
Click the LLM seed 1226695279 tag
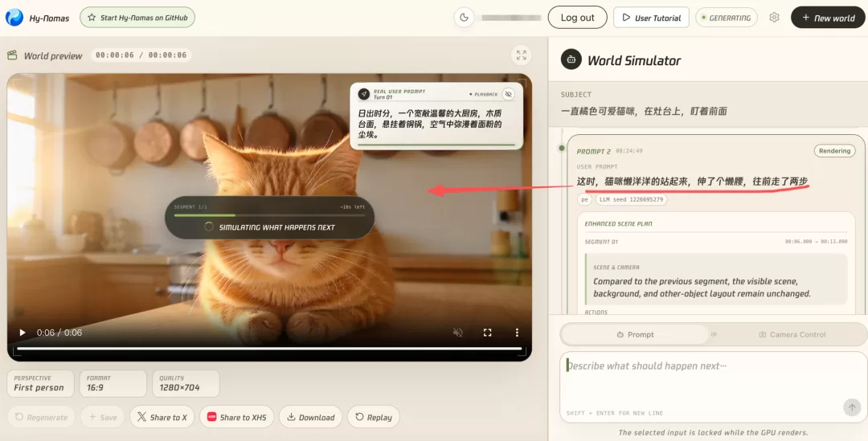coord(631,199)
